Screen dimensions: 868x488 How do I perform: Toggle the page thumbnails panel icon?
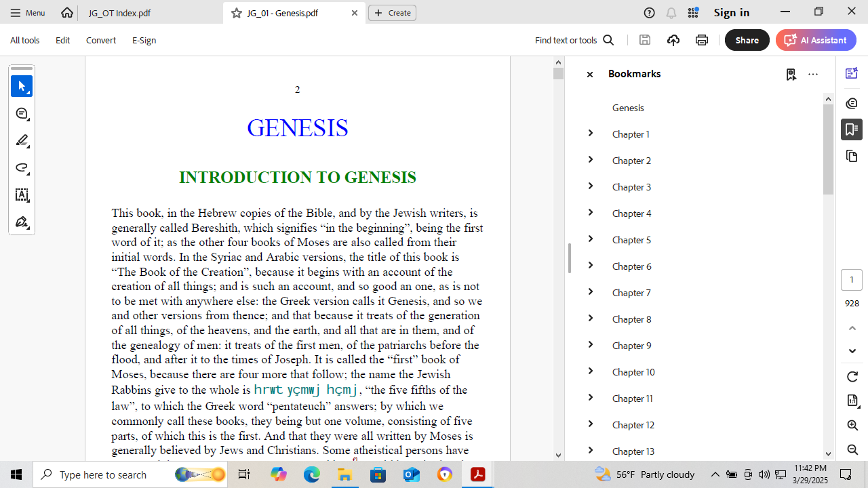(x=852, y=157)
